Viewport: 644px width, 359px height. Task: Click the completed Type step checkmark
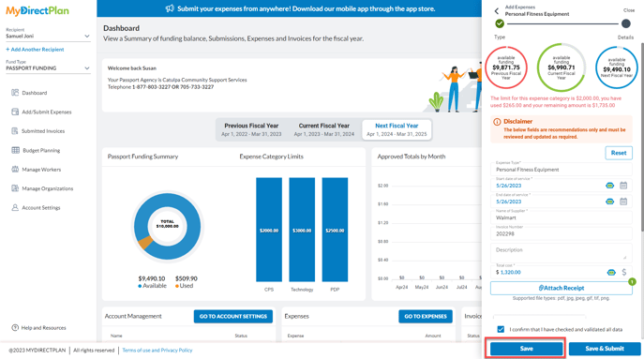(x=500, y=23)
